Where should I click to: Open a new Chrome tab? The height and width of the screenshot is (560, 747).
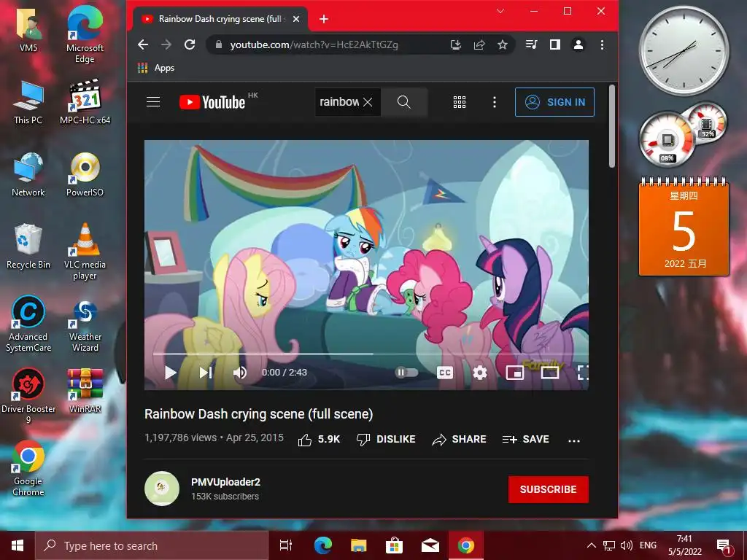(x=324, y=19)
